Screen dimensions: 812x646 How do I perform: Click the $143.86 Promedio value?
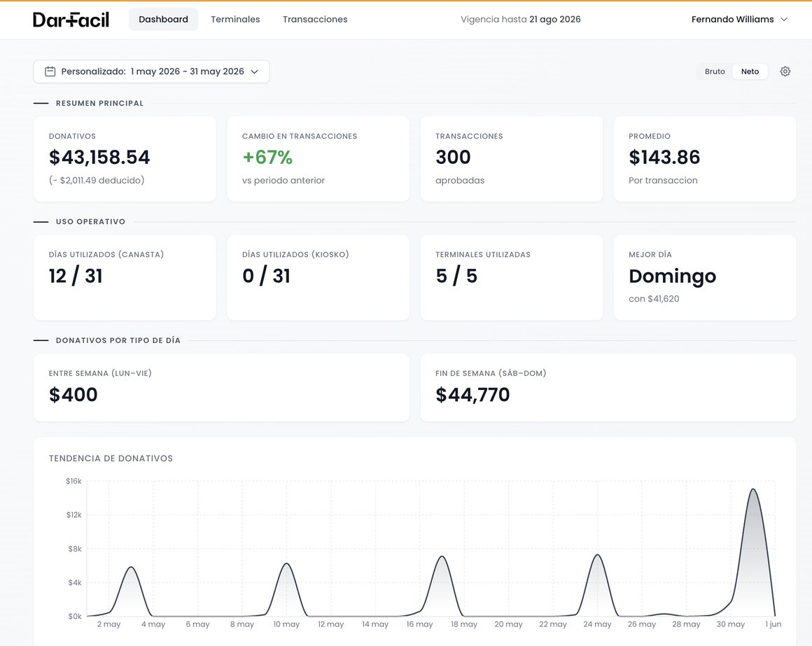tap(664, 157)
